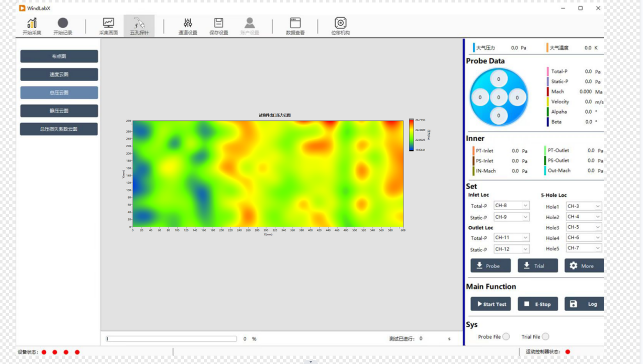
Task: Click the 开始记录 start recording icon
Action: pyautogui.click(x=63, y=26)
